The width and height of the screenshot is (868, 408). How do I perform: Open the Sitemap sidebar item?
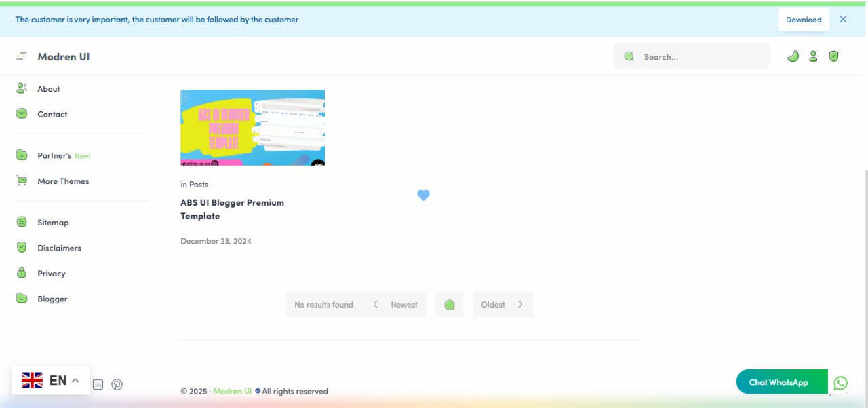[x=53, y=223]
